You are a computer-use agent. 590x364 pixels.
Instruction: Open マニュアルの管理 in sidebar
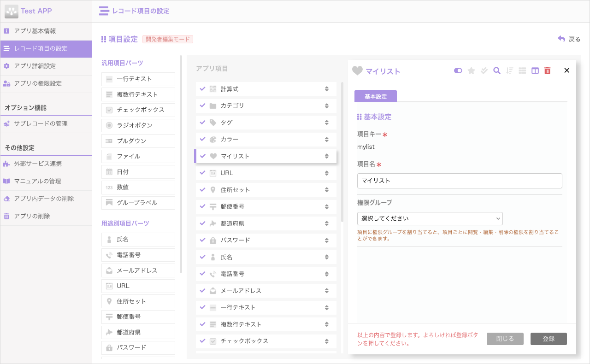[x=46, y=181]
